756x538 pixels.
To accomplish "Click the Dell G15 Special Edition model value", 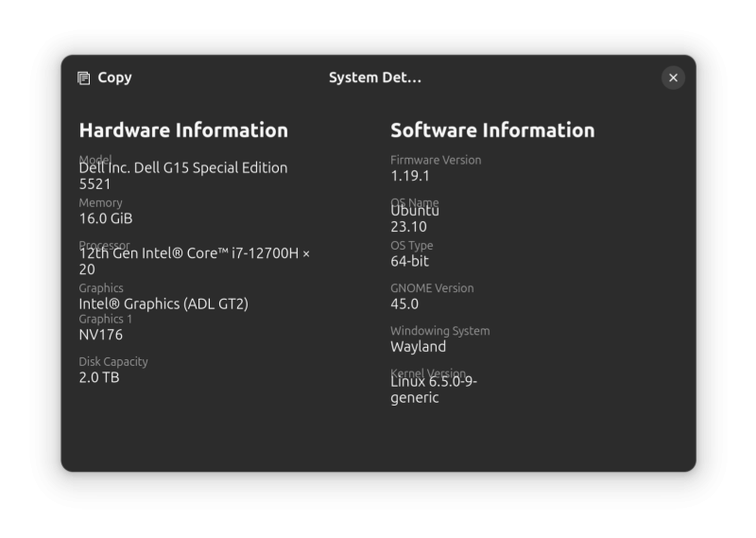I will (183, 176).
